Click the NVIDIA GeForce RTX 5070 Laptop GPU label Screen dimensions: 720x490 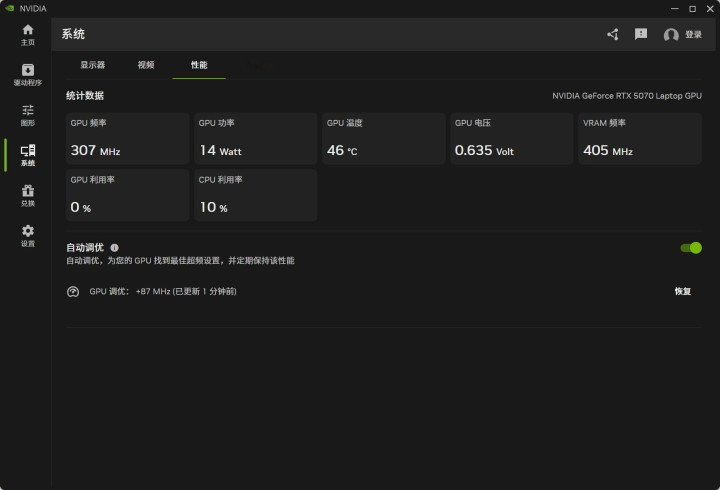point(627,96)
